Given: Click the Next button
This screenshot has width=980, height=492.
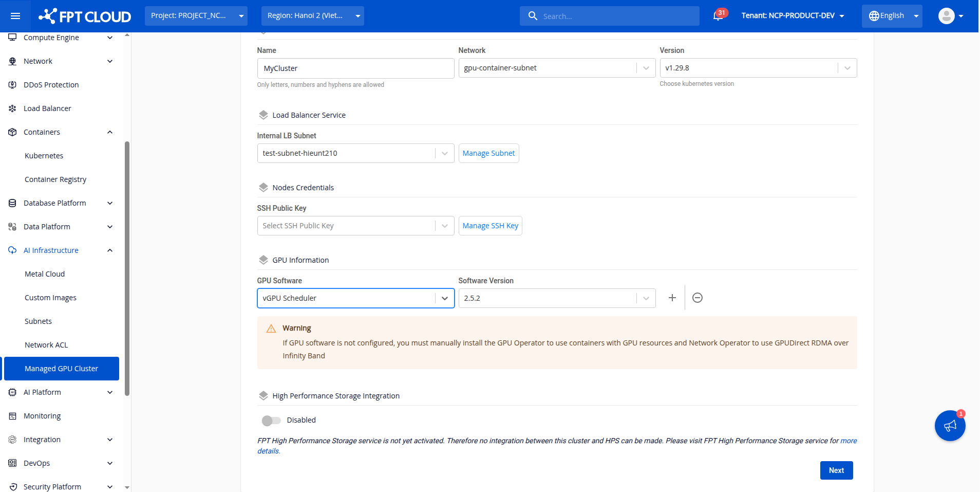Looking at the screenshot, I should coord(836,470).
